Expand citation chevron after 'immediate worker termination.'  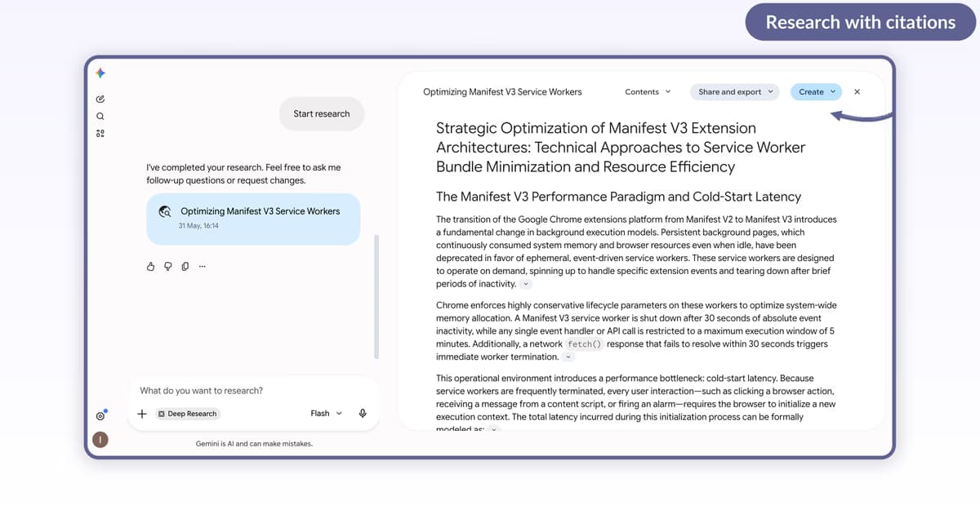569,357
